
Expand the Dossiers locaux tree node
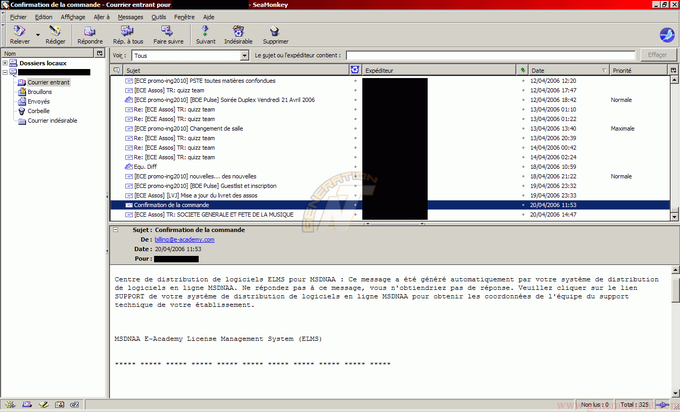tap(5, 63)
